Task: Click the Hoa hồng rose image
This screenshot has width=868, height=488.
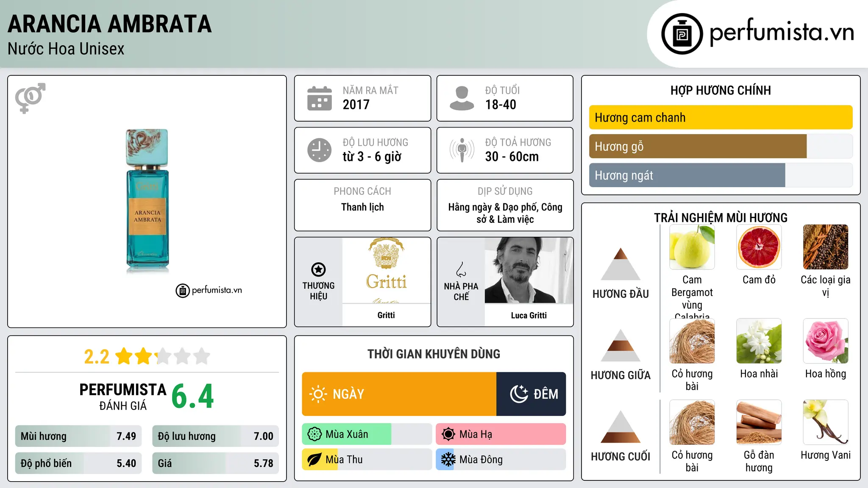Action: [x=826, y=341]
